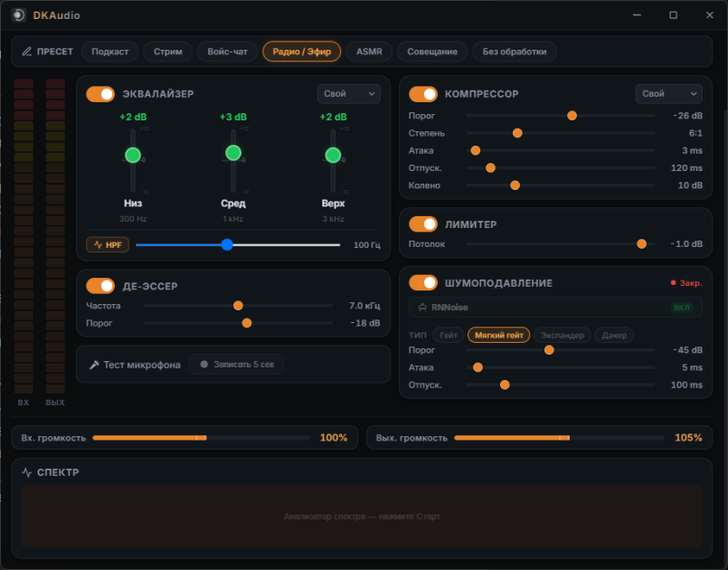The width and height of the screenshot is (728, 570).
Task: Select the Подкаст preset
Action: [x=110, y=52]
